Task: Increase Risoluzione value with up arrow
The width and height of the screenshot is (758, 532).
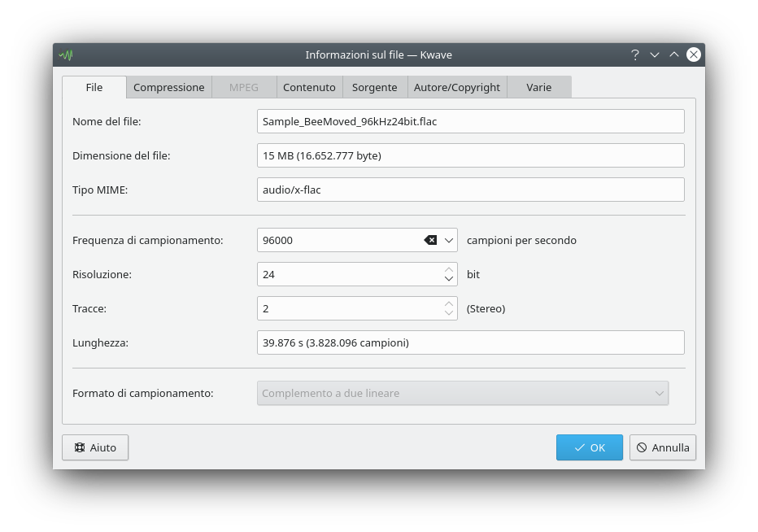Action: click(449, 269)
